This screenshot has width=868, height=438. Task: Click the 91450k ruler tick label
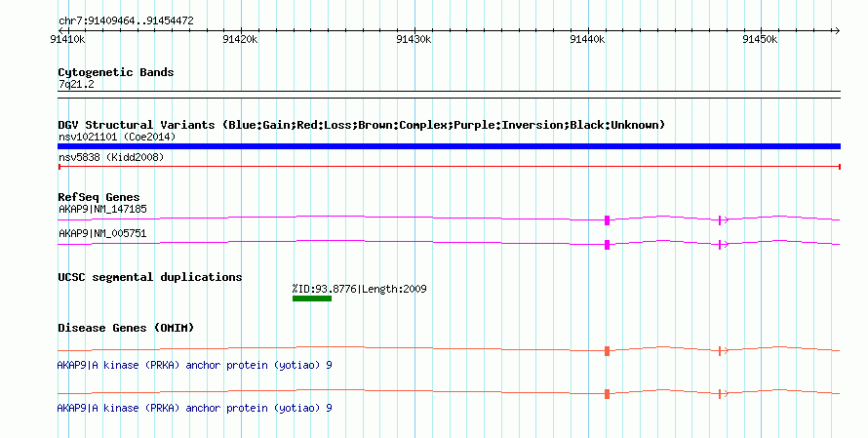760,39
